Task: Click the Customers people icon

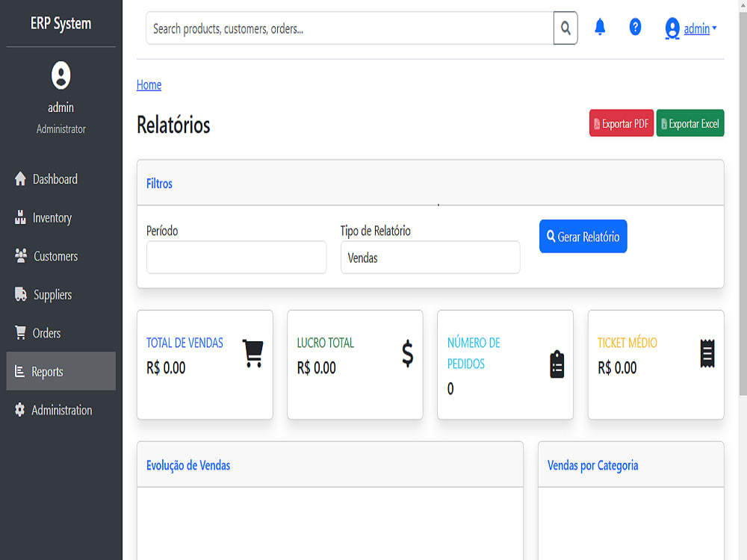Action: click(x=20, y=255)
